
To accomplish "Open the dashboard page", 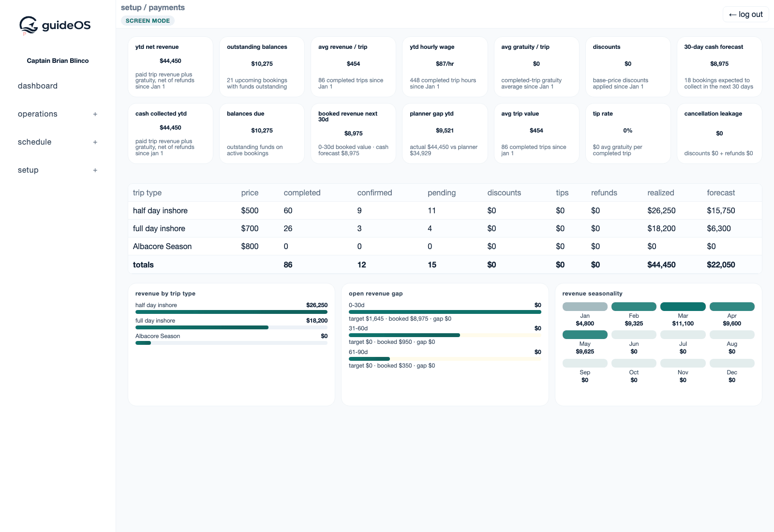I will coord(38,86).
